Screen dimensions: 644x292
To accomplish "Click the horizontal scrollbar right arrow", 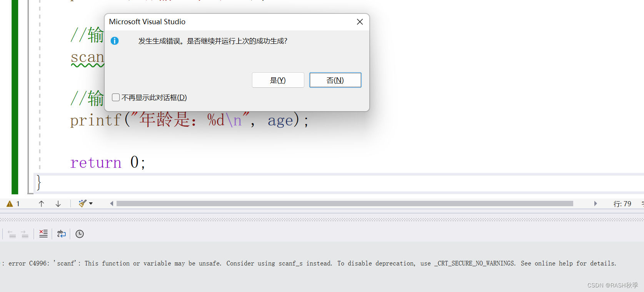I will pyautogui.click(x=595, y=204).
